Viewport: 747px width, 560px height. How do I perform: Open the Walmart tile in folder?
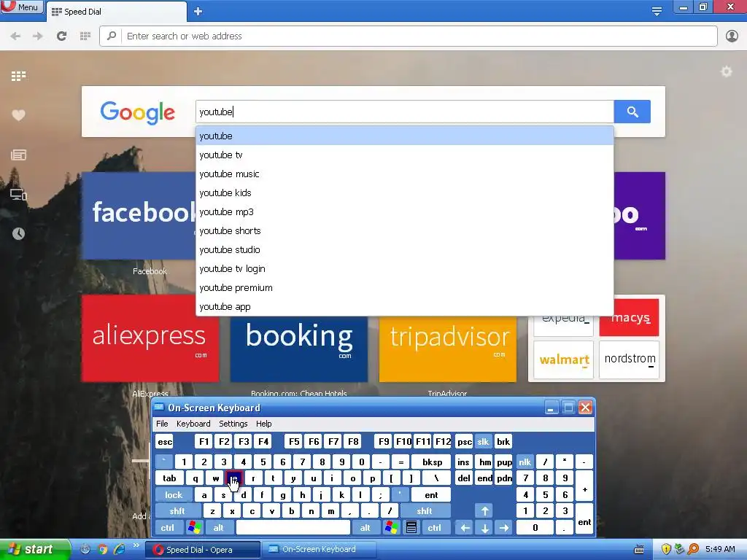[564, 359]
